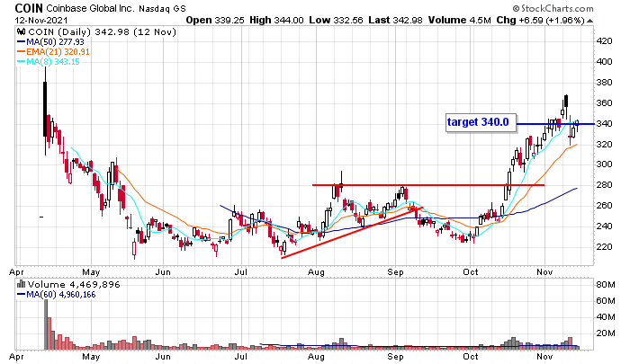Click the Sep label under price chart
This screenshot has width=630, height=364.
point(395,272)
